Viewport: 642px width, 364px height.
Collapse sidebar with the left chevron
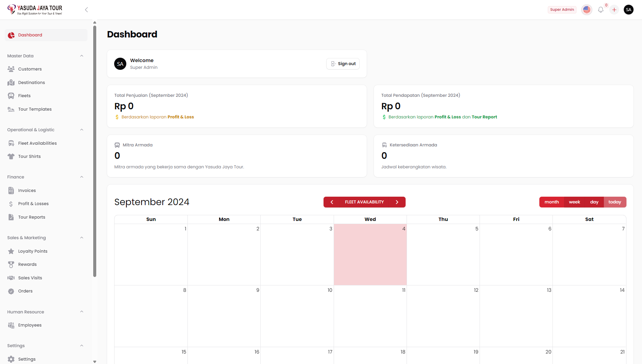[86, 10]
